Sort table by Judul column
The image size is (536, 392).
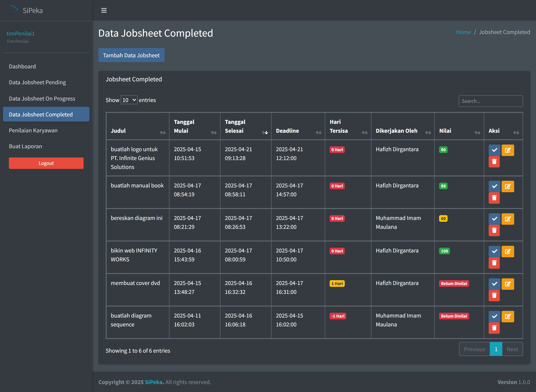pos(163,133)
